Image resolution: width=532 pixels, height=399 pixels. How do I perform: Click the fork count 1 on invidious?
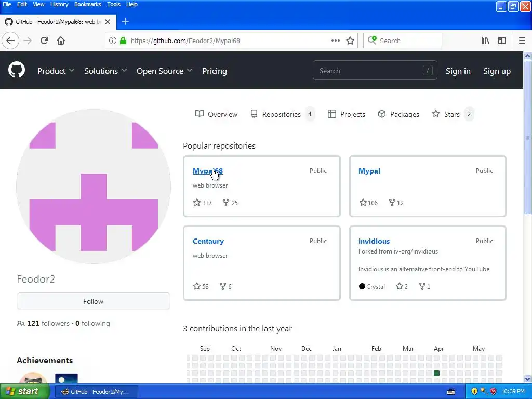pyautogui.click(x=424, y=286)
